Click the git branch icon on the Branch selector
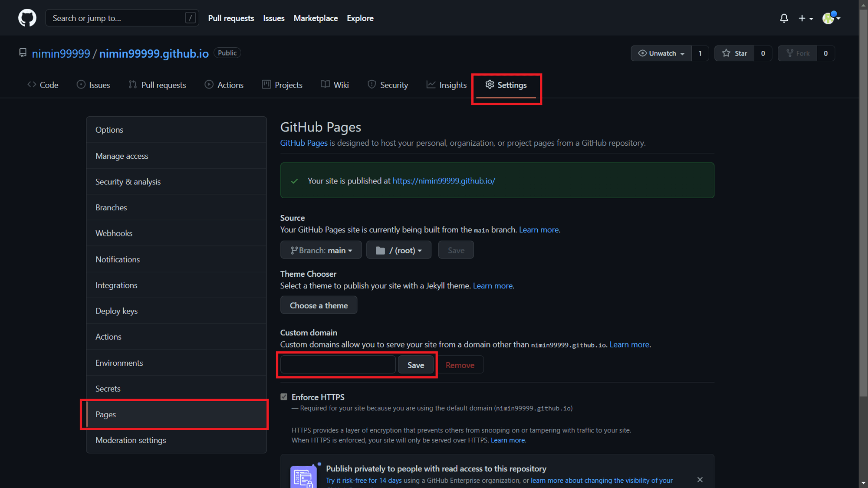Screen dimensions: 868x488 click(294, 250)
